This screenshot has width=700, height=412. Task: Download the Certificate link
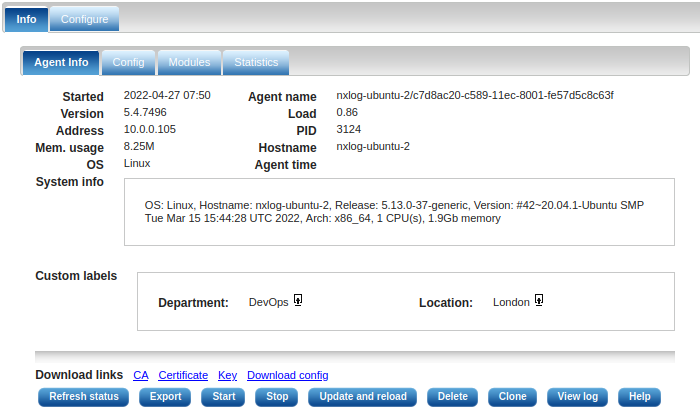pyautogui.click(x=183, y=375)
